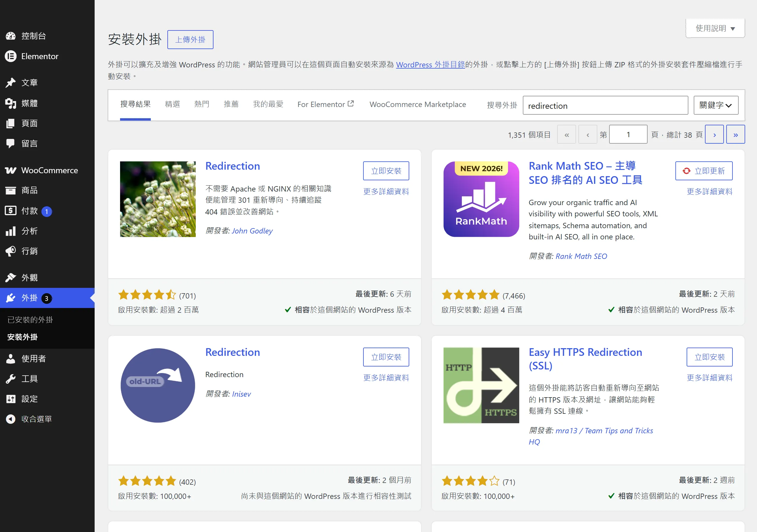The width and height of the screenshot is (757, 532).
Task: View 更多詳細資料 for Inisev Redirection
Action: tap(386, 378)
